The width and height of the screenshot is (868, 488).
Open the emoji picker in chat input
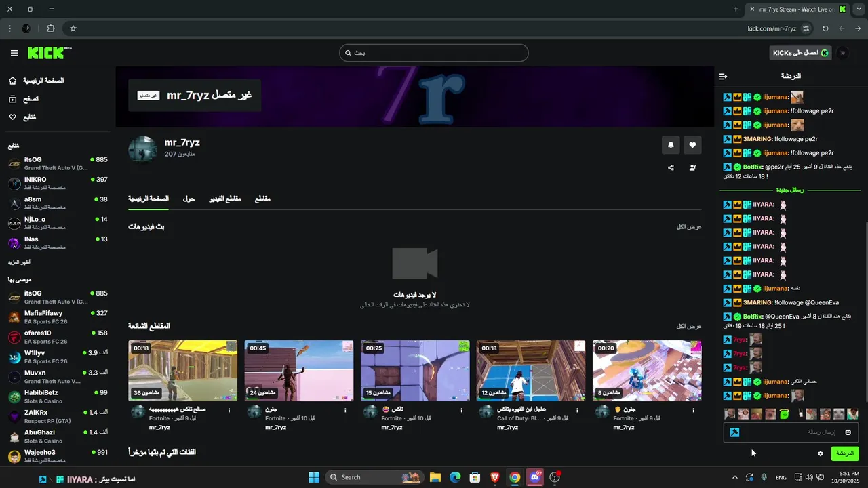[x=848, y=432]
